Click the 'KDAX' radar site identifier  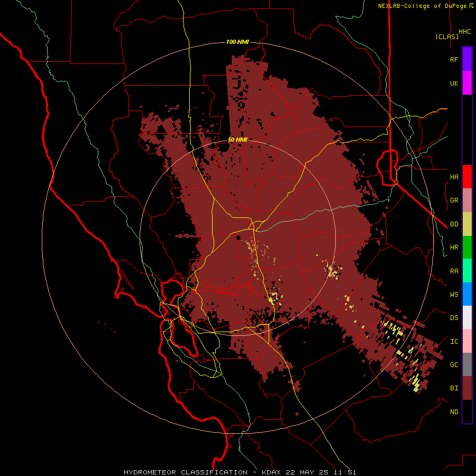271,472
